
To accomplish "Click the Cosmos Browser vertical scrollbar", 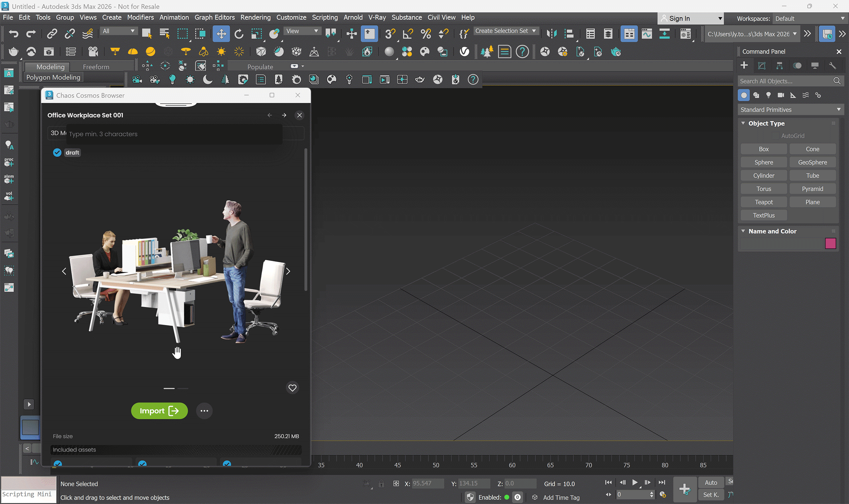I will point(306,219).
